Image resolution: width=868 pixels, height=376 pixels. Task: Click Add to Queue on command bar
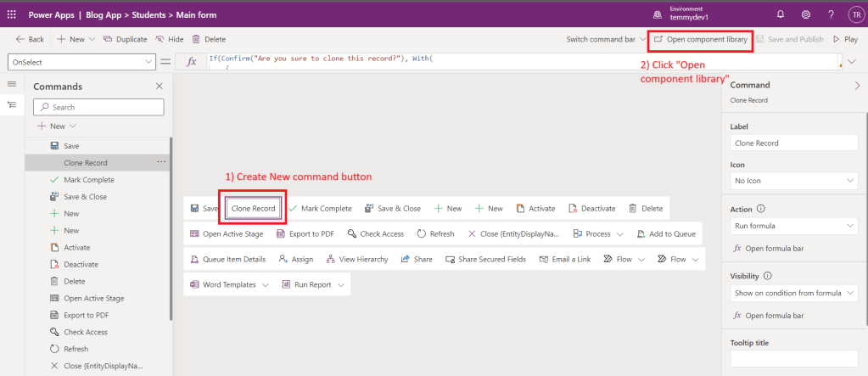point(666,233)
